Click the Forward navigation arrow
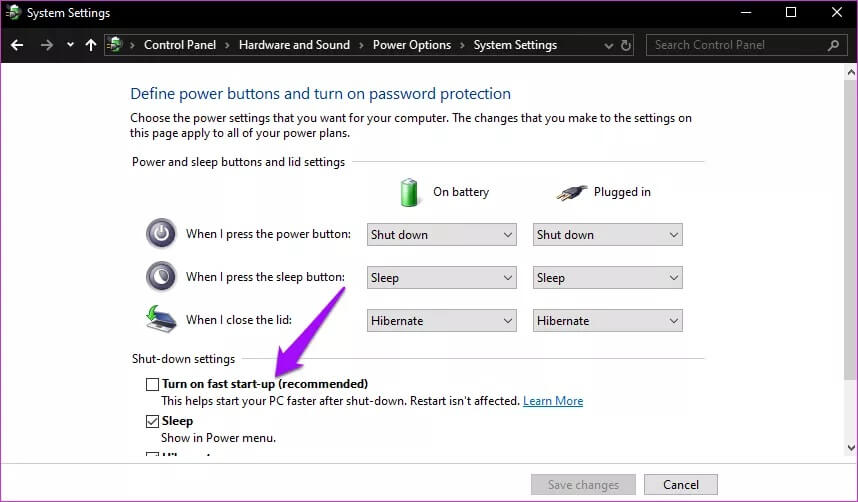 46,45
